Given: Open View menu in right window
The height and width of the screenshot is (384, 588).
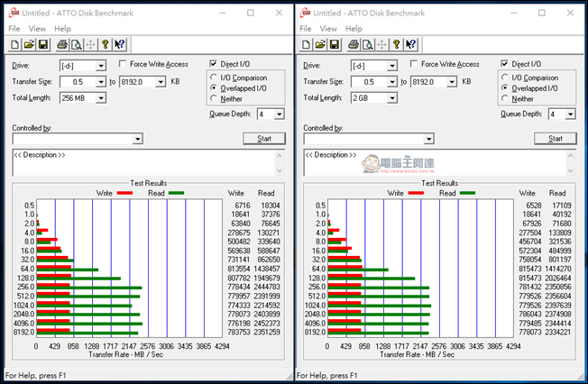Looking at the screenshot, I should pyautogui.click(x=328, y=29).
